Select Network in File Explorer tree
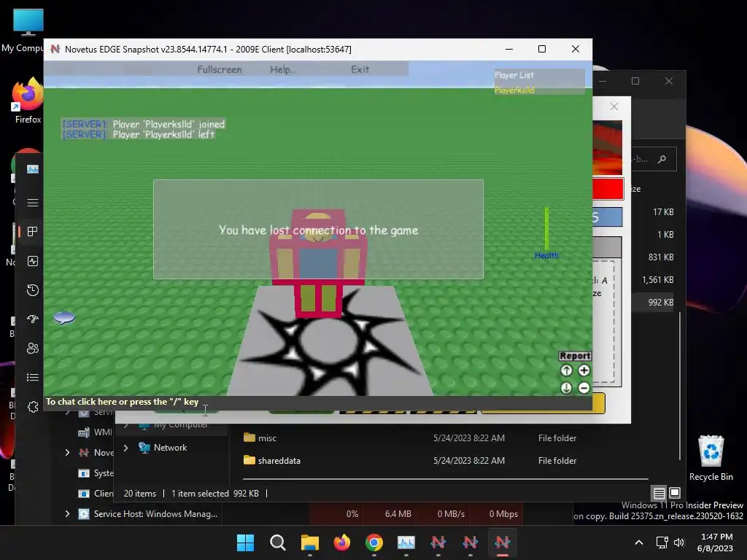Viewport: 747px width, 560px height. tap(170, 448)
